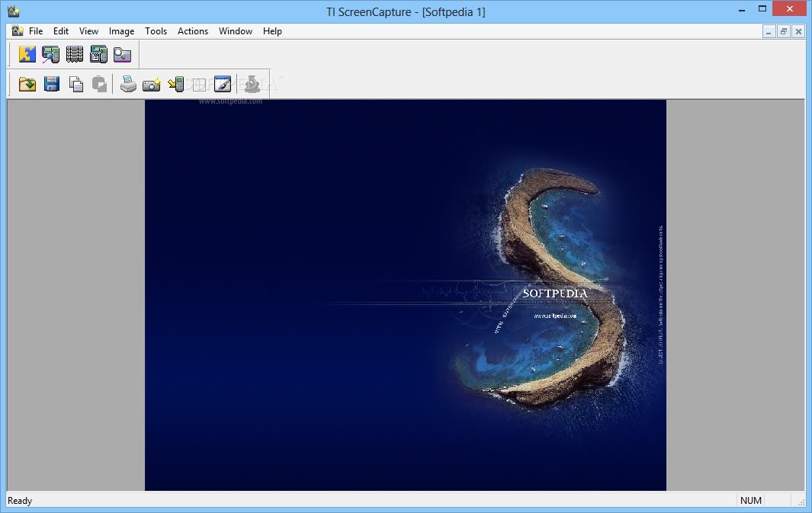This screenshot has width=812, height=513.
Task: Open the Image menu
Action: (x=122, y=31)
